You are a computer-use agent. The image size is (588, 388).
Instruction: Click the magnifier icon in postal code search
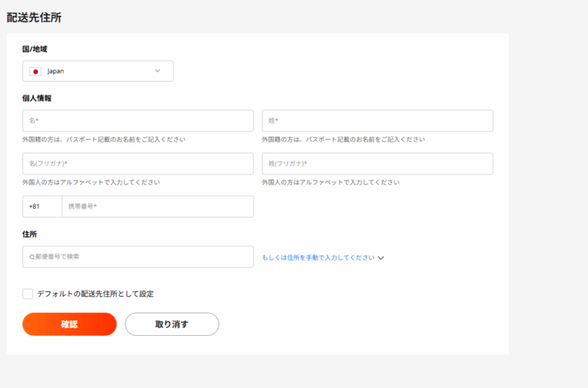pos(32,257)
